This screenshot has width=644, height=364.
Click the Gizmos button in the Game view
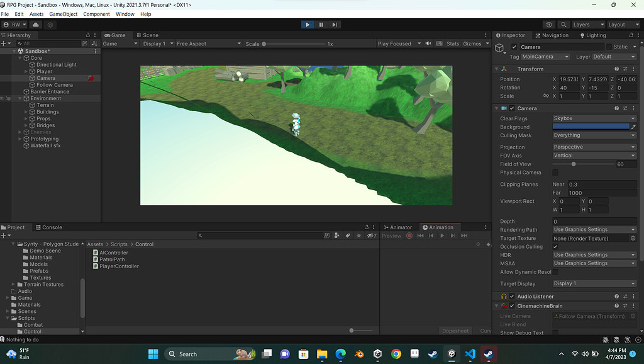coord(471,43)
